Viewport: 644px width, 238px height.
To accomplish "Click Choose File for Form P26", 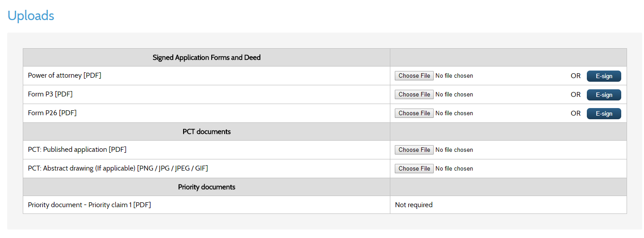I will [414, 113].
